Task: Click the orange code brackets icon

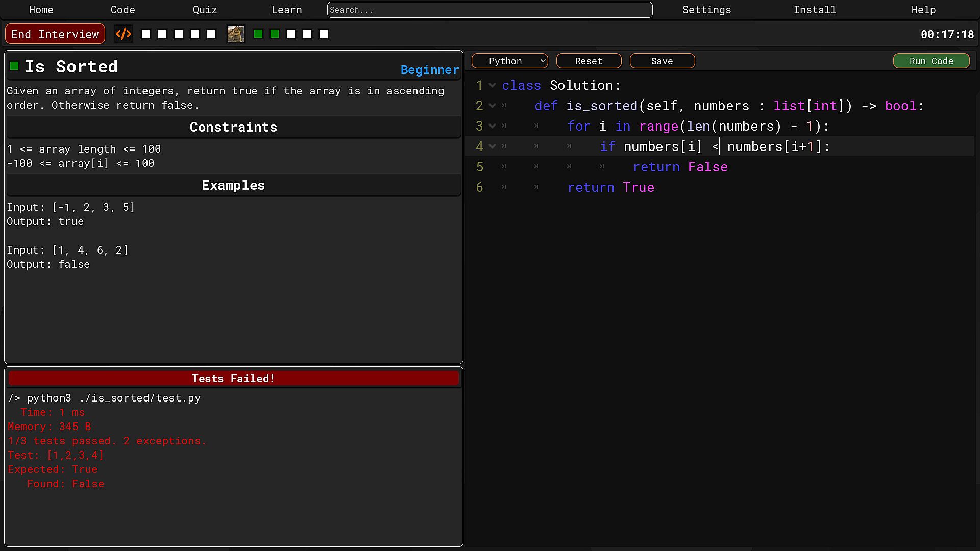Action: 124,34
